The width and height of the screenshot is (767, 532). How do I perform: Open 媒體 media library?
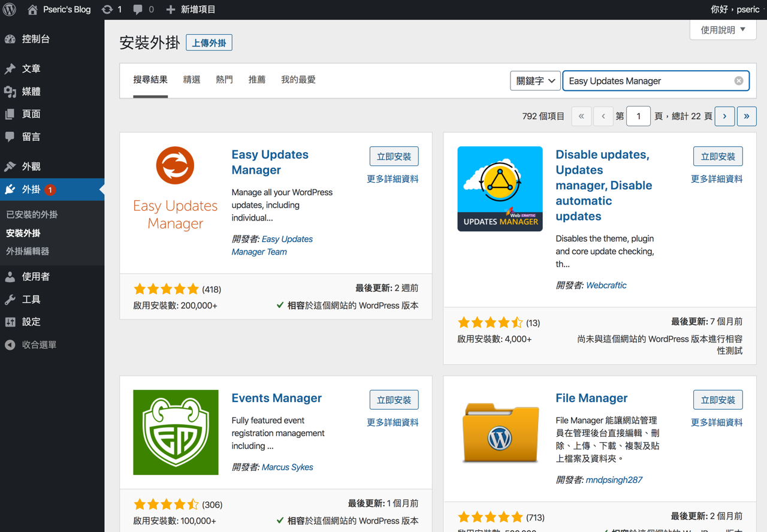tap(52, 92)
